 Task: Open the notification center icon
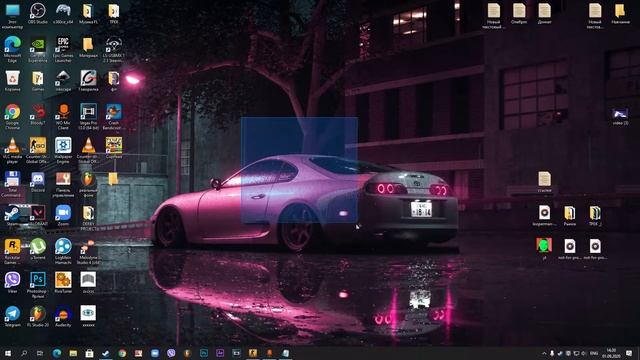tap(629, 353)
